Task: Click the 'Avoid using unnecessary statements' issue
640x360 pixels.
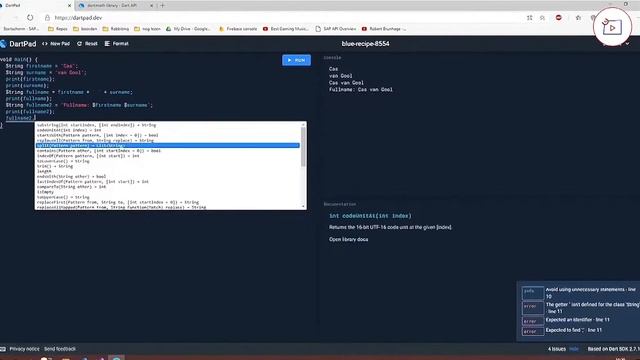Action: 580,293
